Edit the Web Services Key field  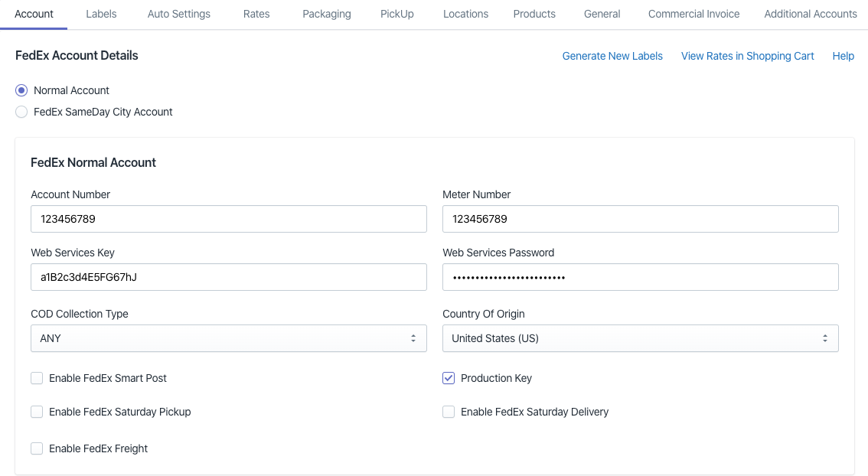tap(229, 277)
